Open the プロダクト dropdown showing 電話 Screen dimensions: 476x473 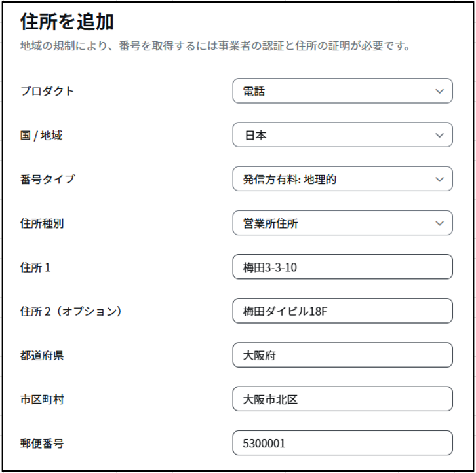[x=342, y=90]
